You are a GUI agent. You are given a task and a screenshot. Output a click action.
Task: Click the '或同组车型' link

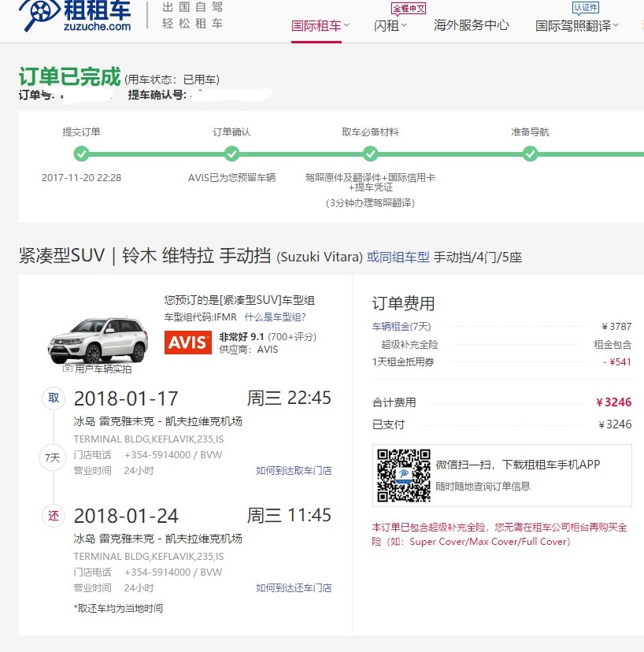click(x=398, y=257)
